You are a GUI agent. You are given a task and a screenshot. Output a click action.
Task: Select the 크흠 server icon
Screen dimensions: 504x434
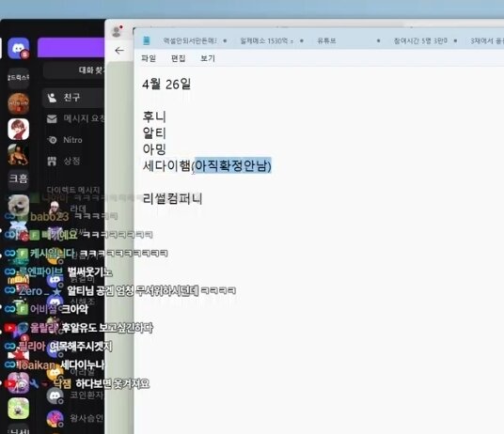coord(18,178)
